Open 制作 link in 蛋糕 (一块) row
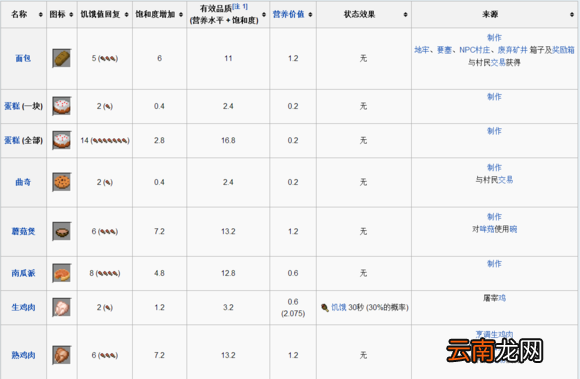This screenshot has width=580, height=379. coord(494,97)
